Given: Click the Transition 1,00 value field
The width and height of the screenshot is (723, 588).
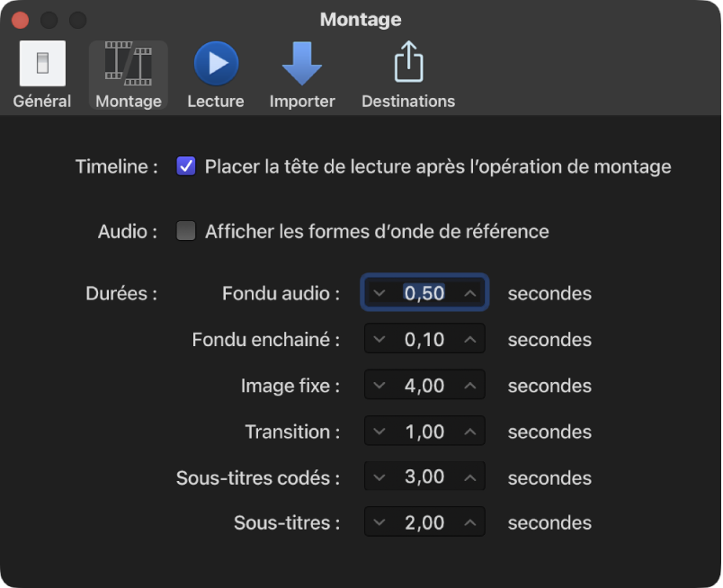Looking at the screenshot, I should (424, 432).
